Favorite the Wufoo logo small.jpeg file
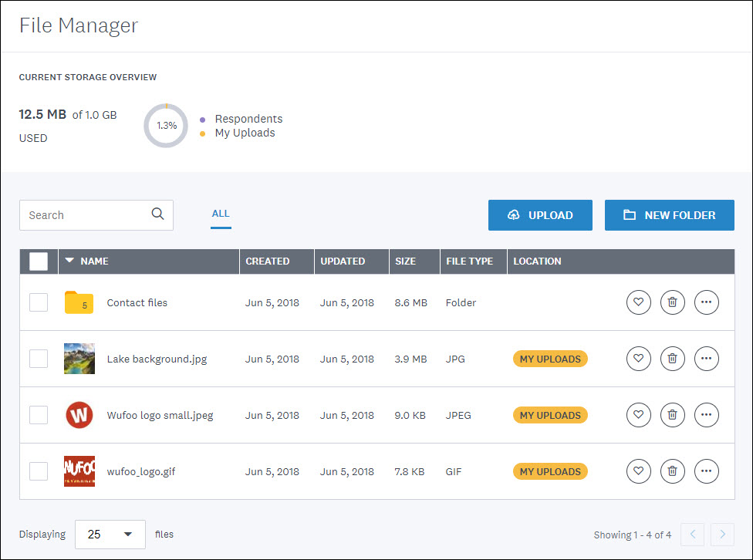The height and width of the screenshot is (560, 753). (x=638, y=415)
